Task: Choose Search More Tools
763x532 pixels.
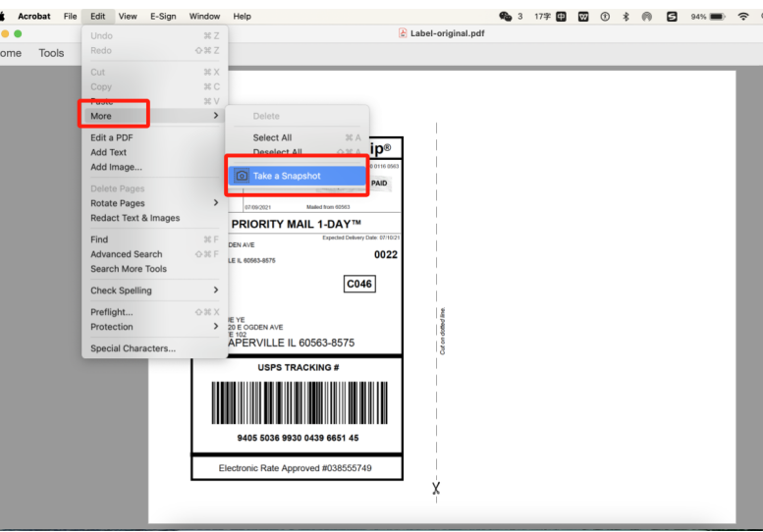Action: (155, 268)
